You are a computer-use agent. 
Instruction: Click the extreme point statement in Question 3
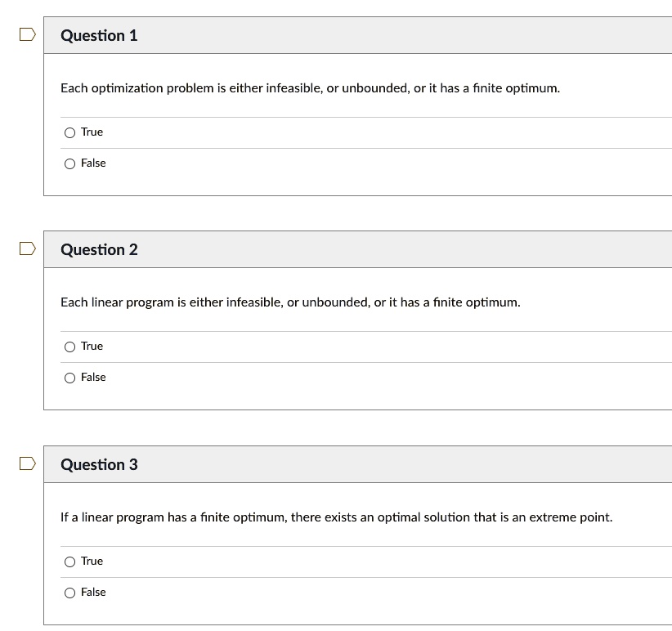(336, 517)
